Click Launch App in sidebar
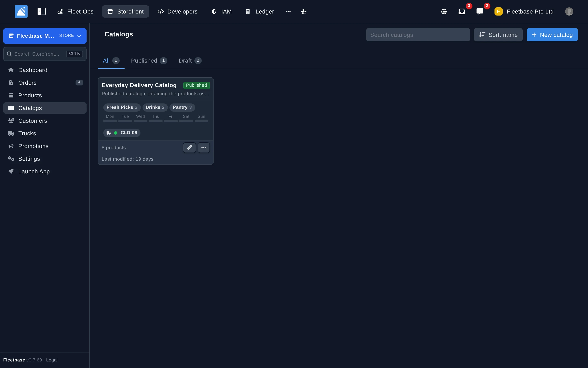 coord(45,171)
